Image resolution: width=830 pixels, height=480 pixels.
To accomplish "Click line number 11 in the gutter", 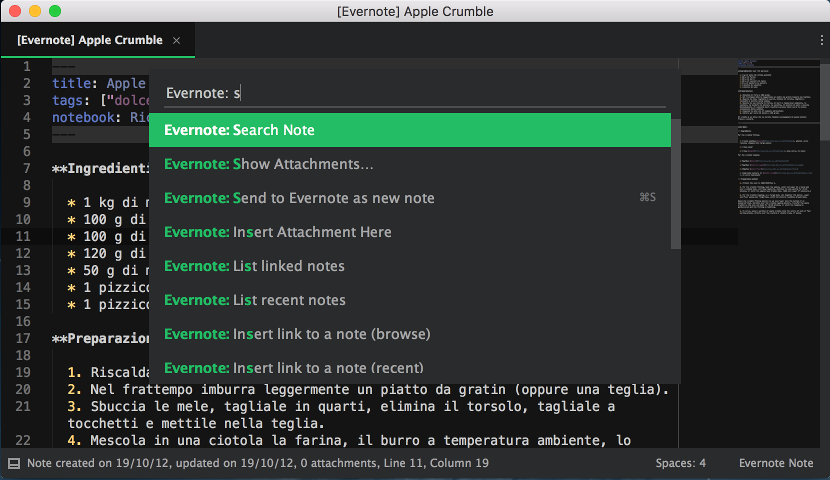I will pos(23,236).
